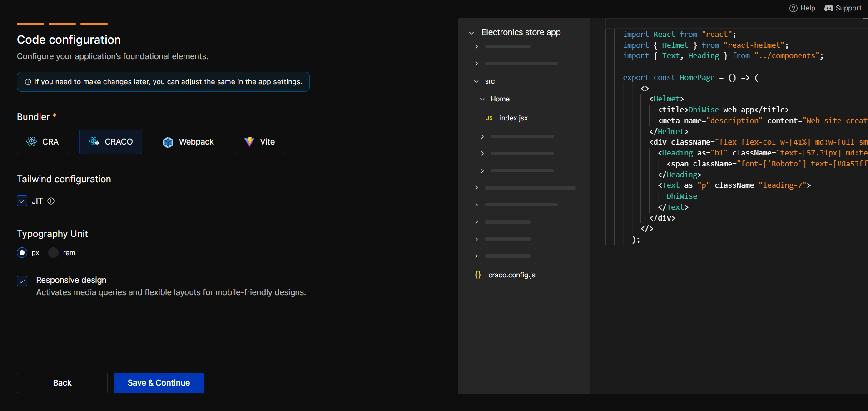Click the info icon in the notice banner

pos(28,82)
